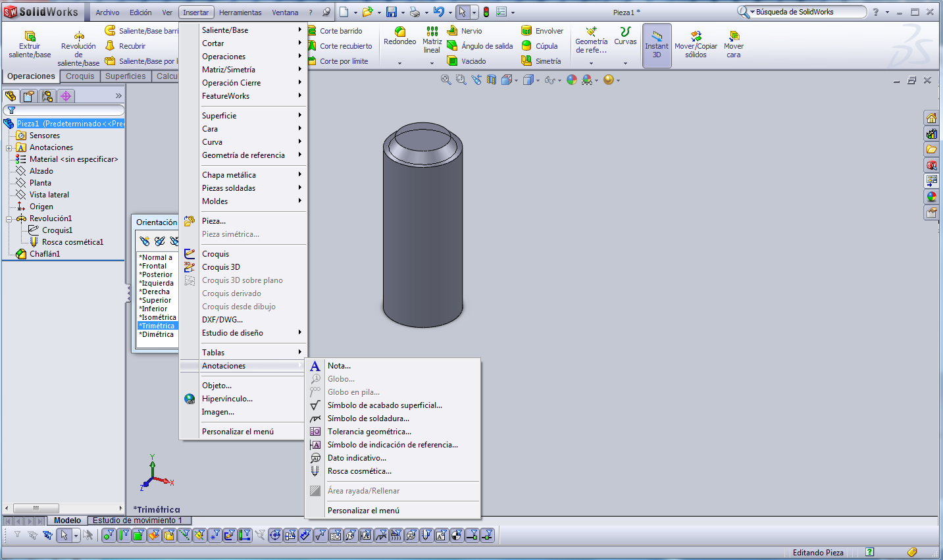The image size is (943, 560).
Task: Select the Vaciado shell tool
Action: 466,61
